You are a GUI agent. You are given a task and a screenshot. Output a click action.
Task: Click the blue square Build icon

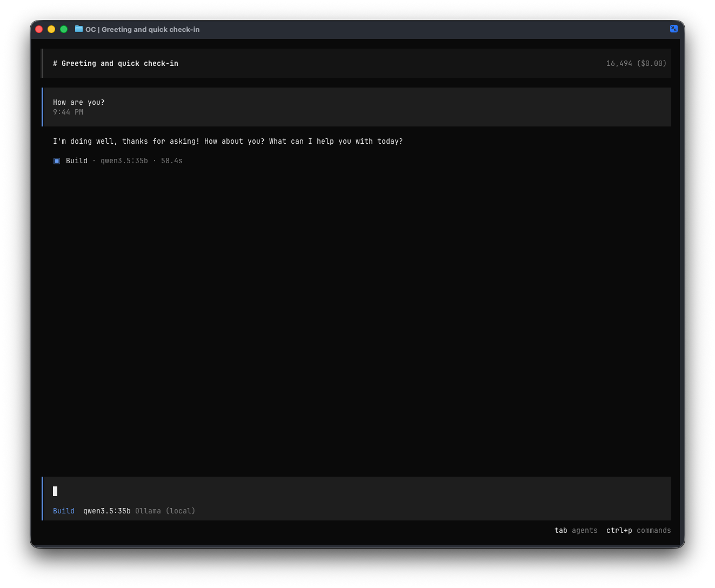57,161
